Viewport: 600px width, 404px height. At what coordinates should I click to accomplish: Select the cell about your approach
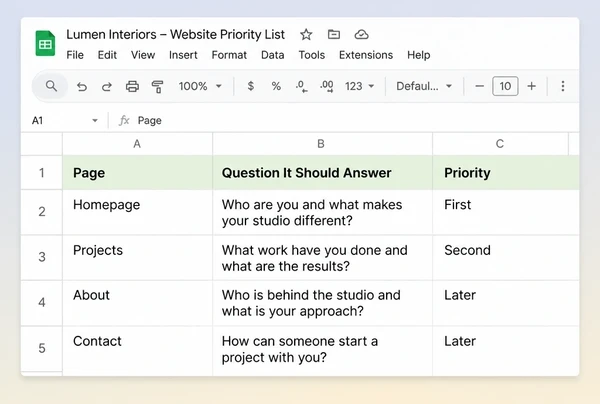click(x=322, y=303)
